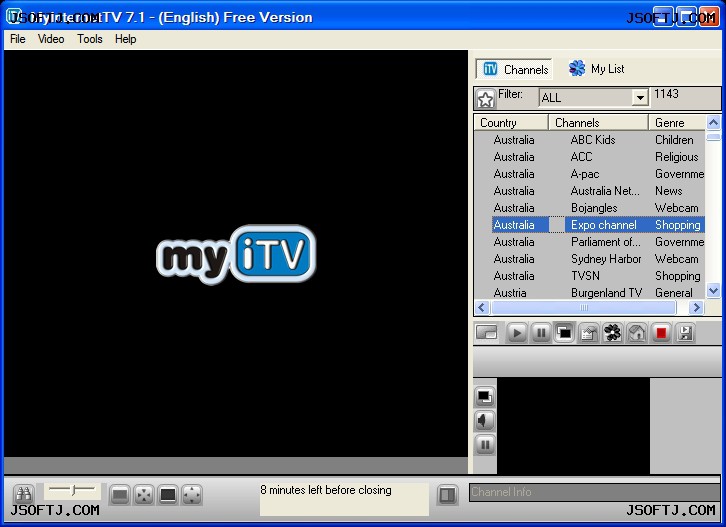Open the Help menu

125,39
